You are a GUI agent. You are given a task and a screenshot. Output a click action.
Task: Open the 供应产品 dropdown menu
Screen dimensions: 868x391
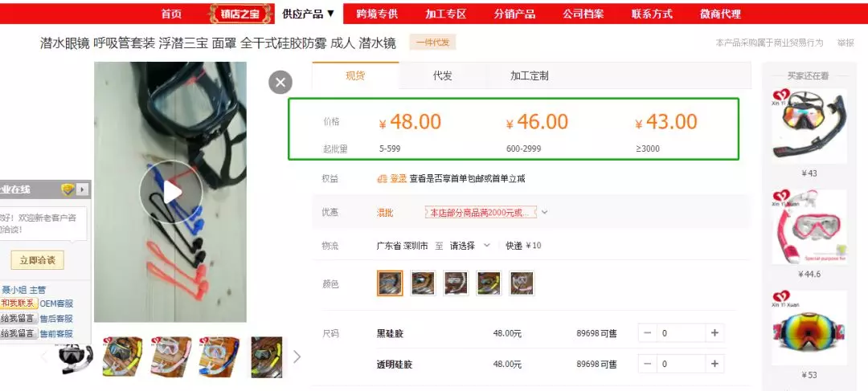pos(309,14)
